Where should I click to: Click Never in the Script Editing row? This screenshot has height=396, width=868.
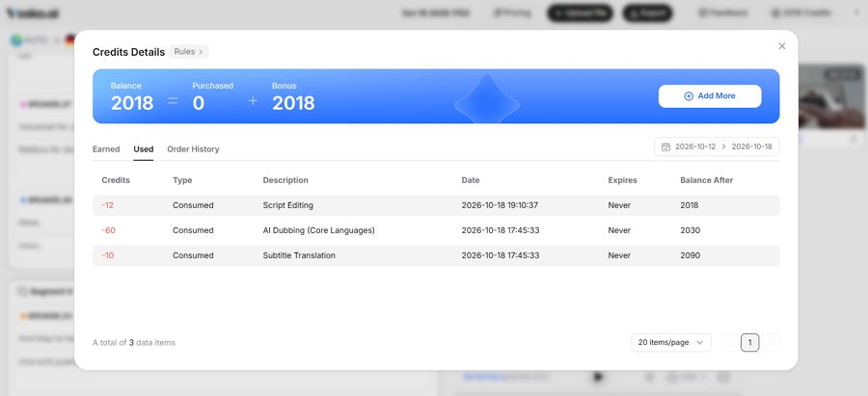619,206
